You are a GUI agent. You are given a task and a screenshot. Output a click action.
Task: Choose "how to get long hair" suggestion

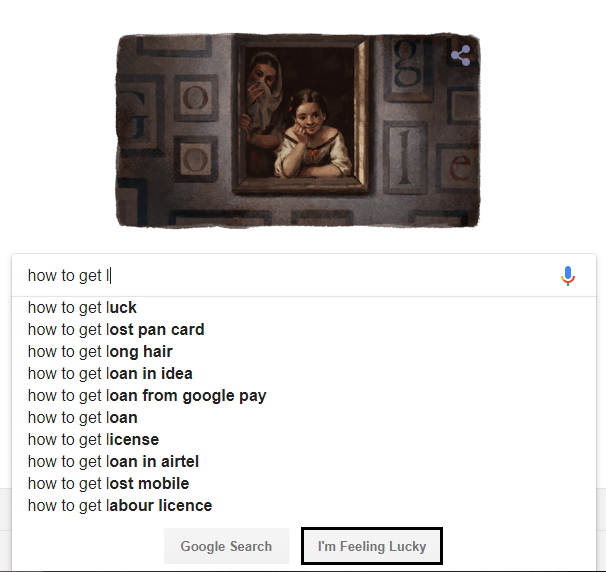100,351
